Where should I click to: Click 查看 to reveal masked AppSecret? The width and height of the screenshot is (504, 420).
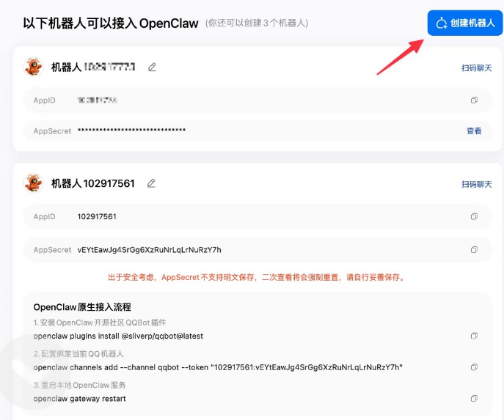coord(474,131)
